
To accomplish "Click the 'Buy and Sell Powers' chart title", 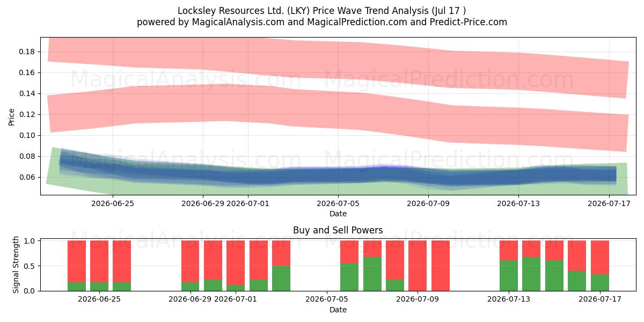I will [x=338, y=230].
